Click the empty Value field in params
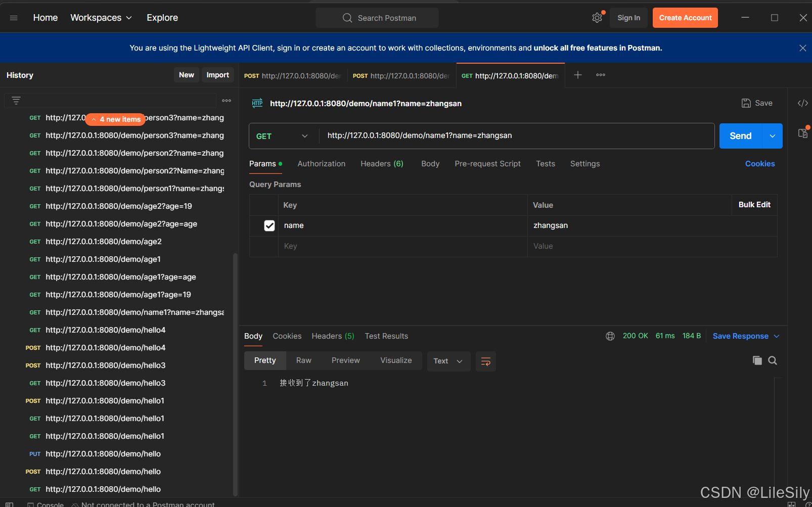Screen dimensions: 812x507 point(652,246)
